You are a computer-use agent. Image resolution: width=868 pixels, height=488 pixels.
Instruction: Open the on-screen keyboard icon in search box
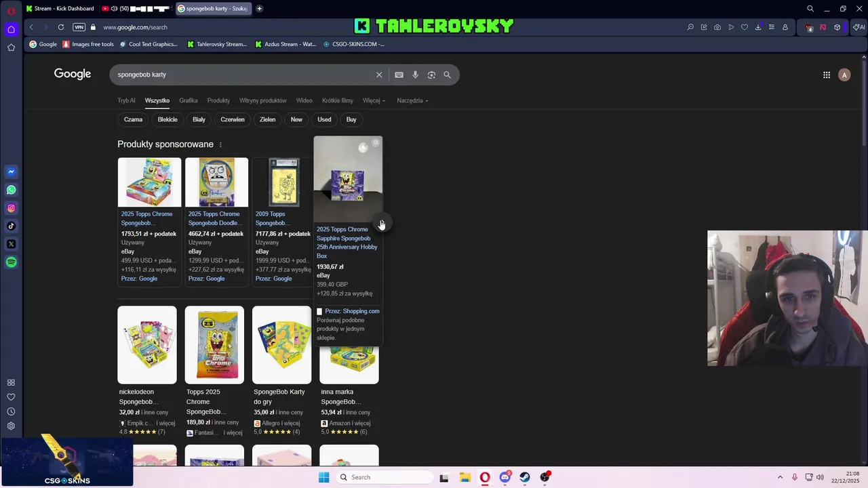(x=399, y=75)
